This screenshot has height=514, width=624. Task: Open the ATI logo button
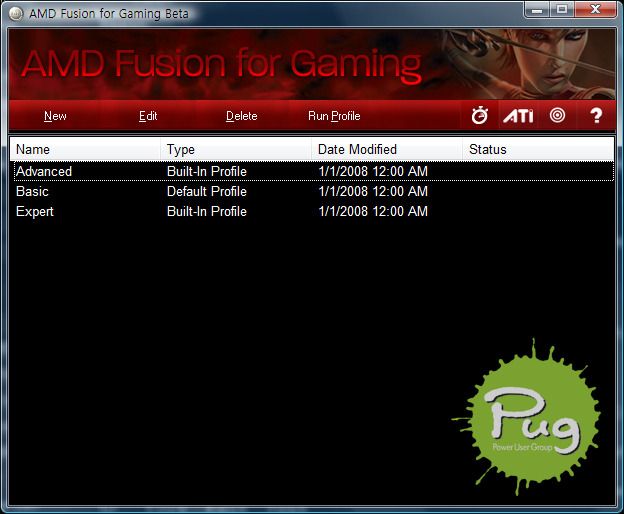tap(518, 116)
